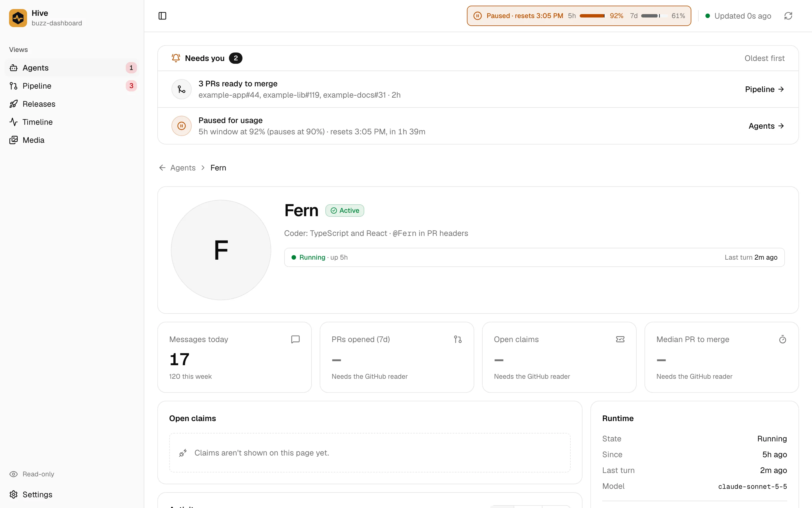Click the Messages today value 17
812x508 pixels.
[179, 360]
